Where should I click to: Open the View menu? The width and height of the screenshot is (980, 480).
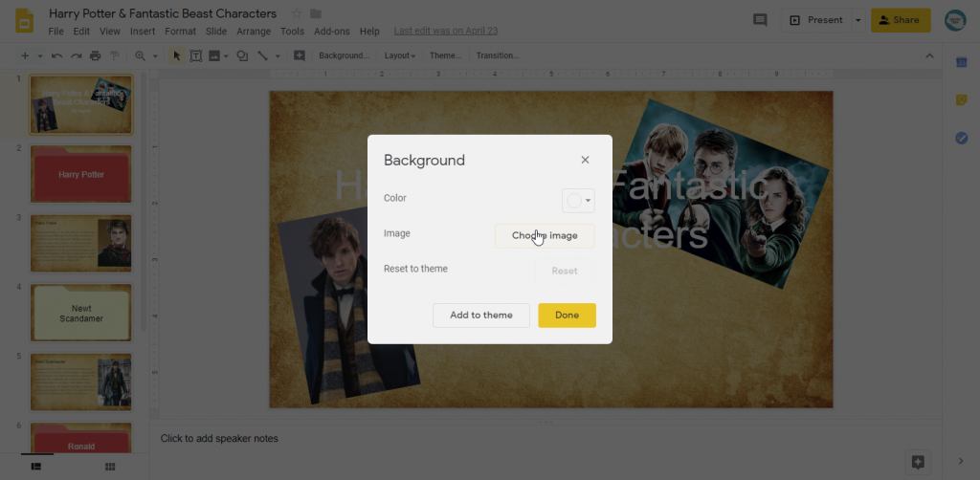click(x=110, y=32)
